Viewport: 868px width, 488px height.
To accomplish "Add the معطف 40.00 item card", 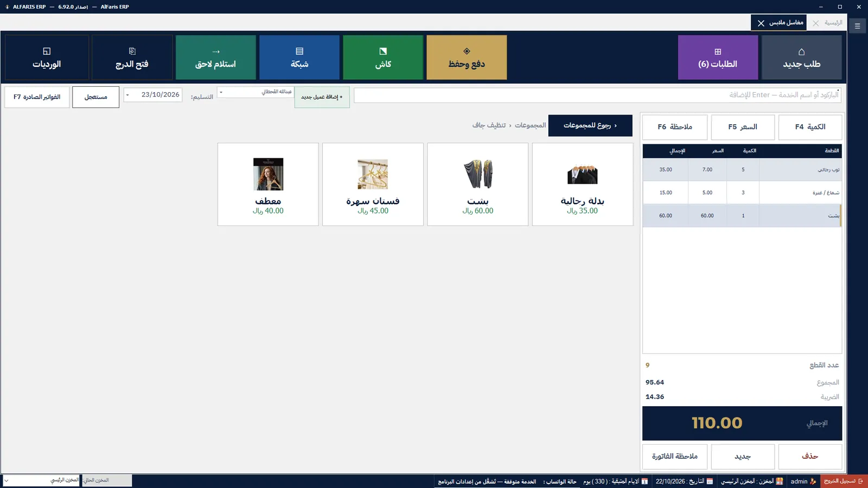I will 268,184.
